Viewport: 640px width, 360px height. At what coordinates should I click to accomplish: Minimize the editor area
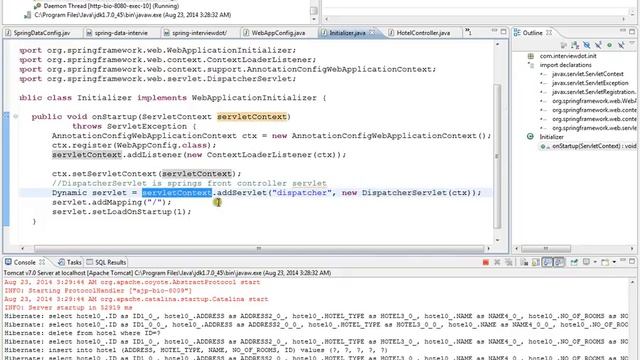494,31
